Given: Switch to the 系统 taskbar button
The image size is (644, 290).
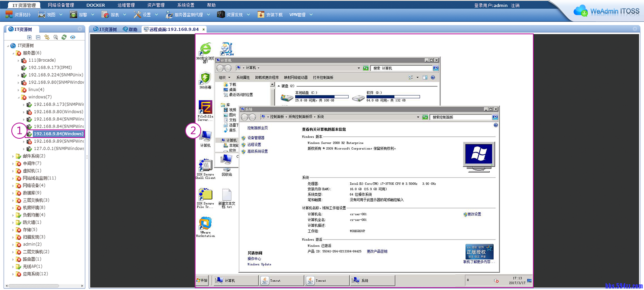Looking at the screenshot, I should 373,280.
